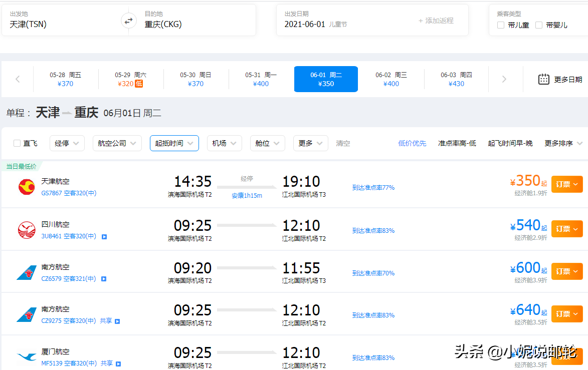Check the 带儿童 passenger option
This screenshot has height=370, width=588.
coord(501,25)
